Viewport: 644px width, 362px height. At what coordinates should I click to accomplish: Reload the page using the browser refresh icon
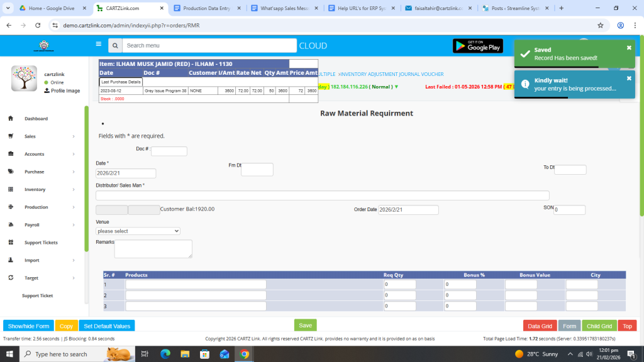coord(38,25)
